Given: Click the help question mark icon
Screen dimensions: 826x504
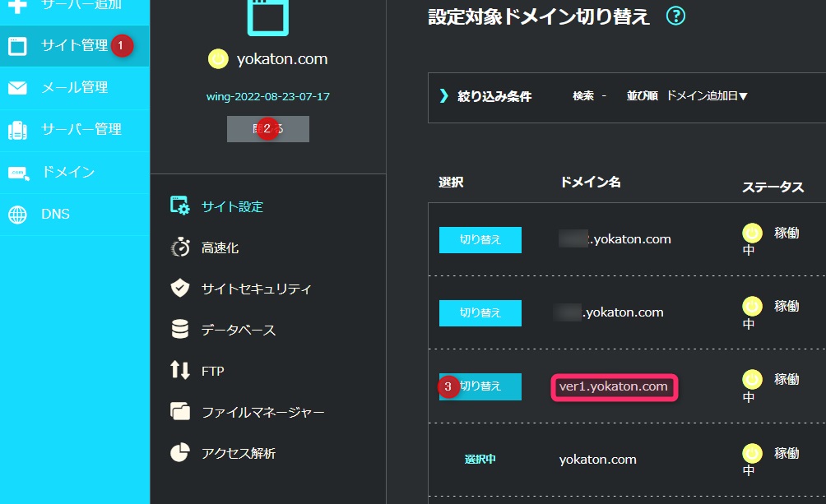Looking at the screenshot, I should 675,16.
